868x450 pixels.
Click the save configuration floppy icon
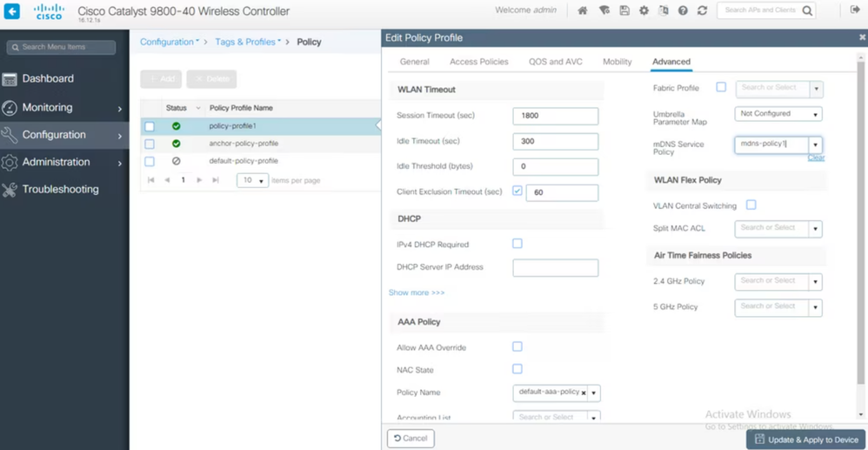(624, 10)
